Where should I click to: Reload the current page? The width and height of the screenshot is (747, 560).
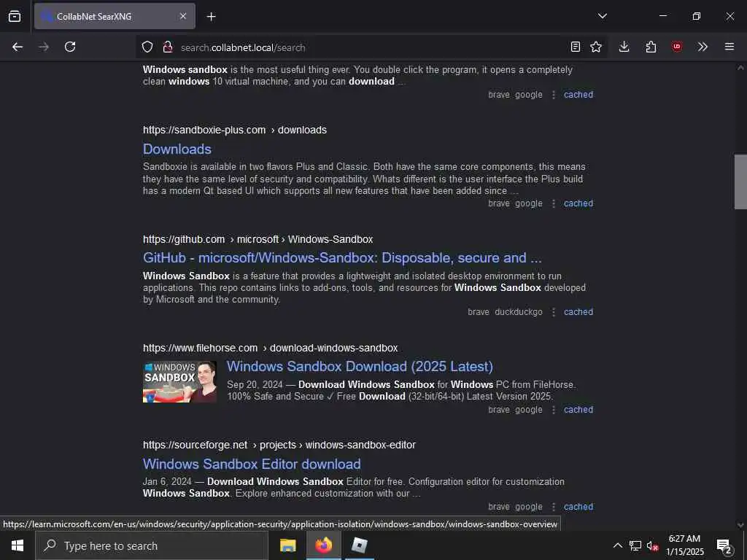[70, 47]
